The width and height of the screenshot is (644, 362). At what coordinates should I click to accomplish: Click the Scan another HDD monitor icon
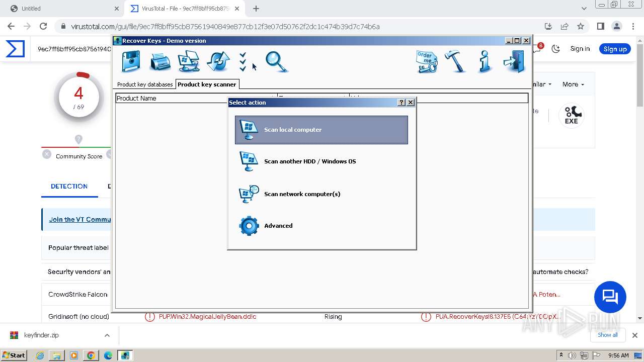click(x=249, y=161)
